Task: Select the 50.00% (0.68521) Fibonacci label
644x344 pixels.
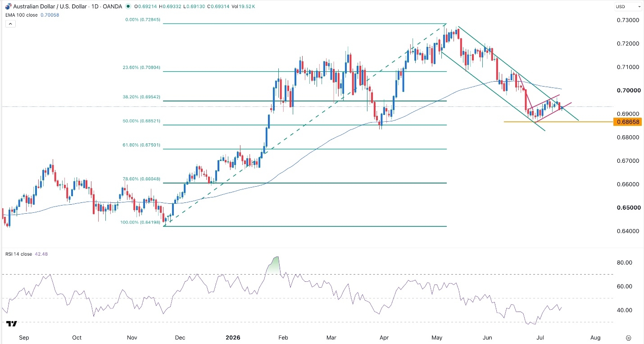Action: 141,122
